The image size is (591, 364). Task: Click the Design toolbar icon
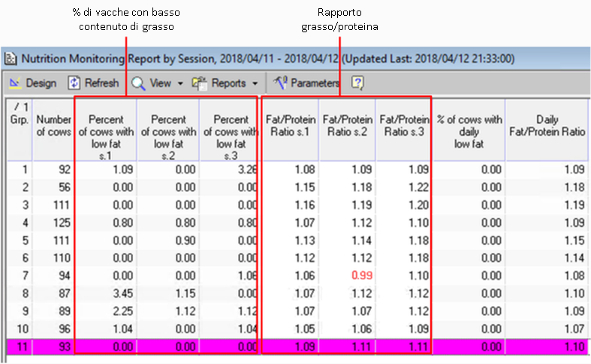(x=14, y=83)
